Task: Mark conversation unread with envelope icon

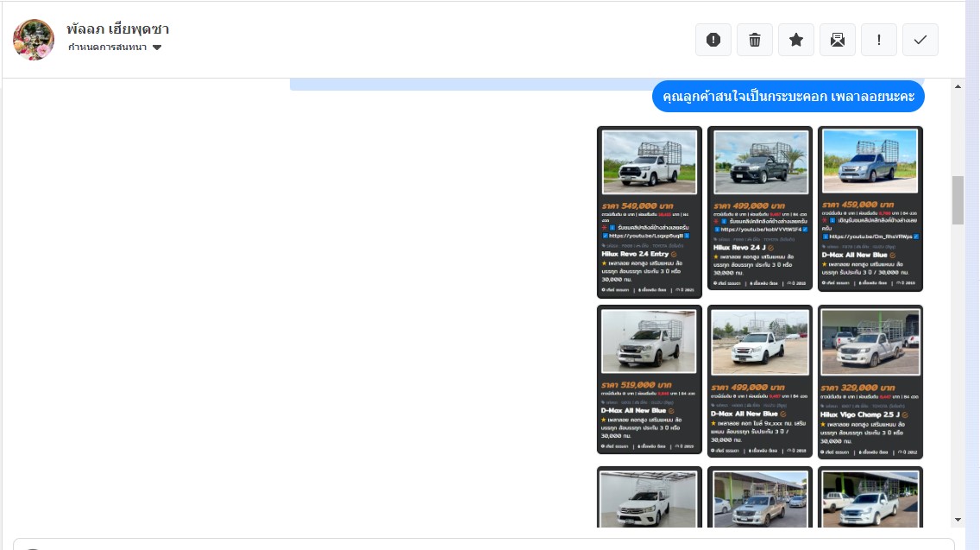Action: pos(838,40)
